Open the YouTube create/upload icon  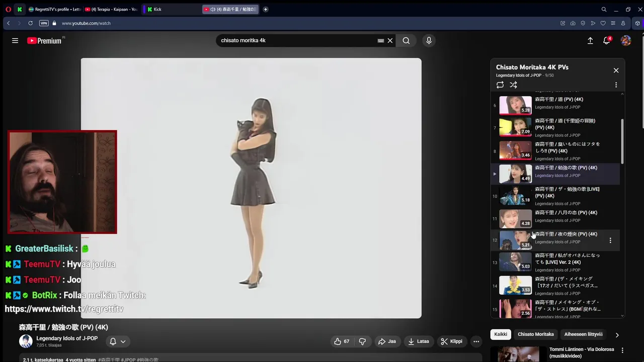tap(590, 41)
